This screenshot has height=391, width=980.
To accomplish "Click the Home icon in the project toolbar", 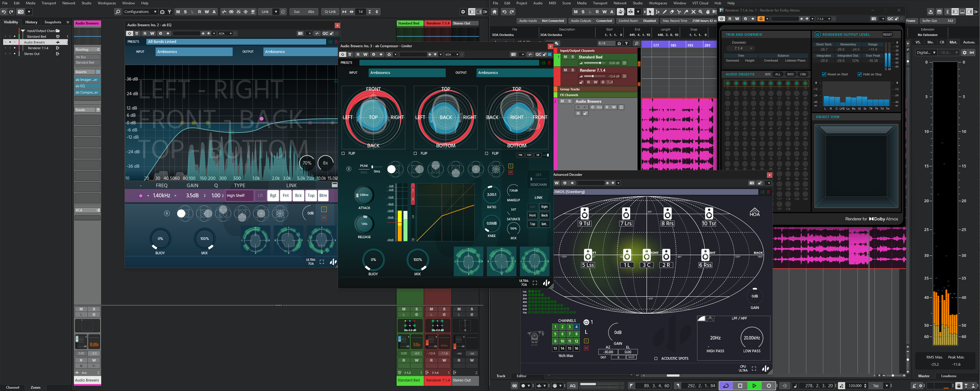I will coord(495,12).
